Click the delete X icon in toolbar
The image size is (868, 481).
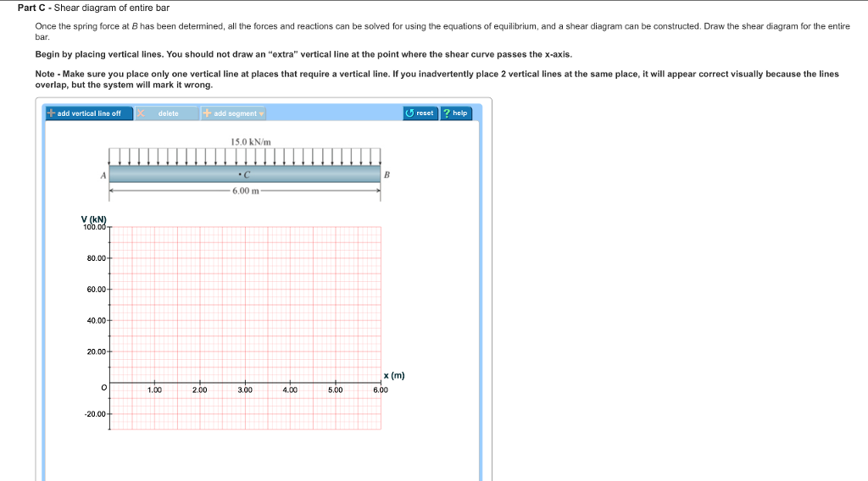tap(142, 113)
